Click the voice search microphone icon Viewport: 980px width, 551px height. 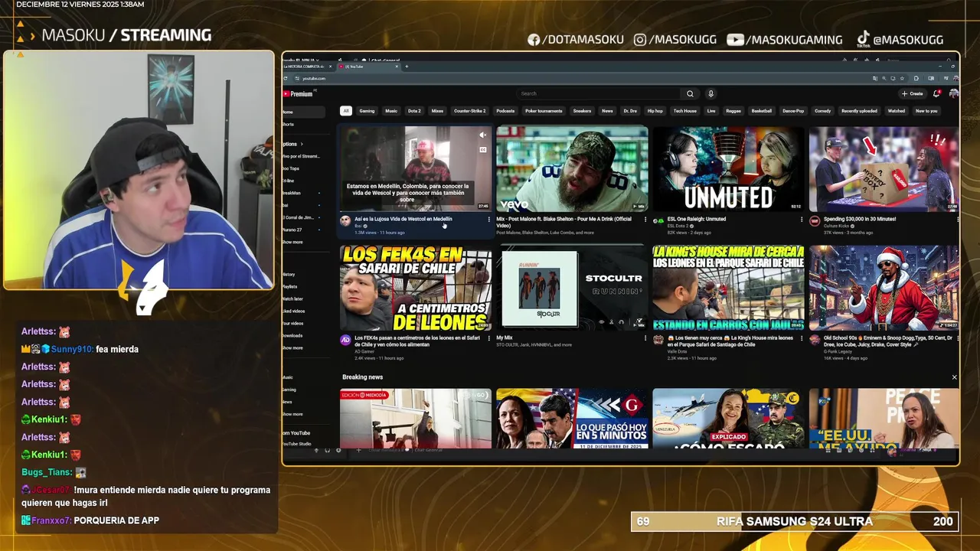coord(710,94)
